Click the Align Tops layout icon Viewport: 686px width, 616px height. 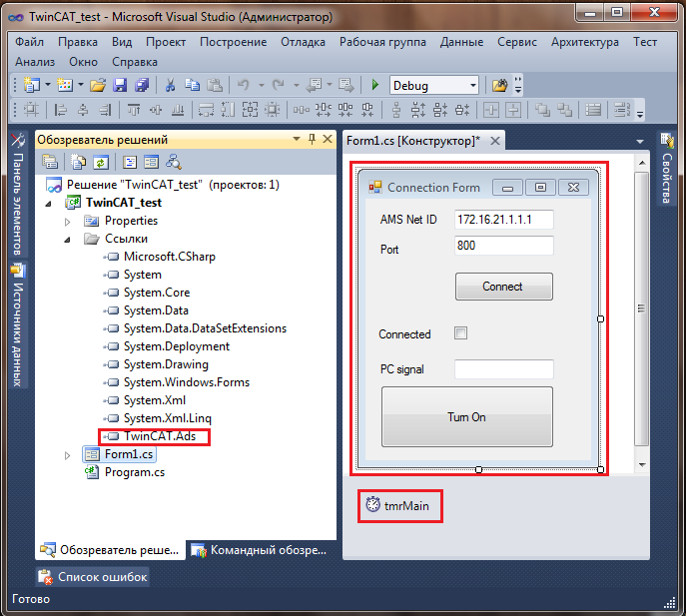click(x=134, y=110)
